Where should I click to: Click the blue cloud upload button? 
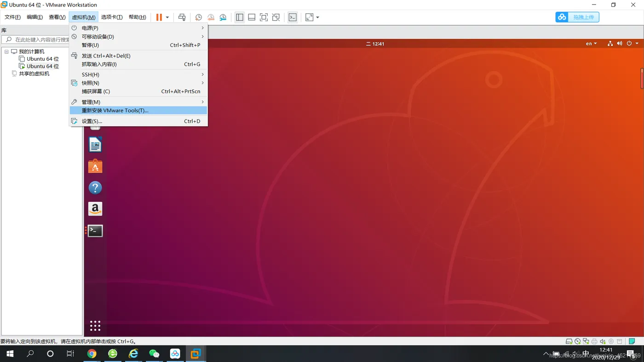click(x=577, y=17)
